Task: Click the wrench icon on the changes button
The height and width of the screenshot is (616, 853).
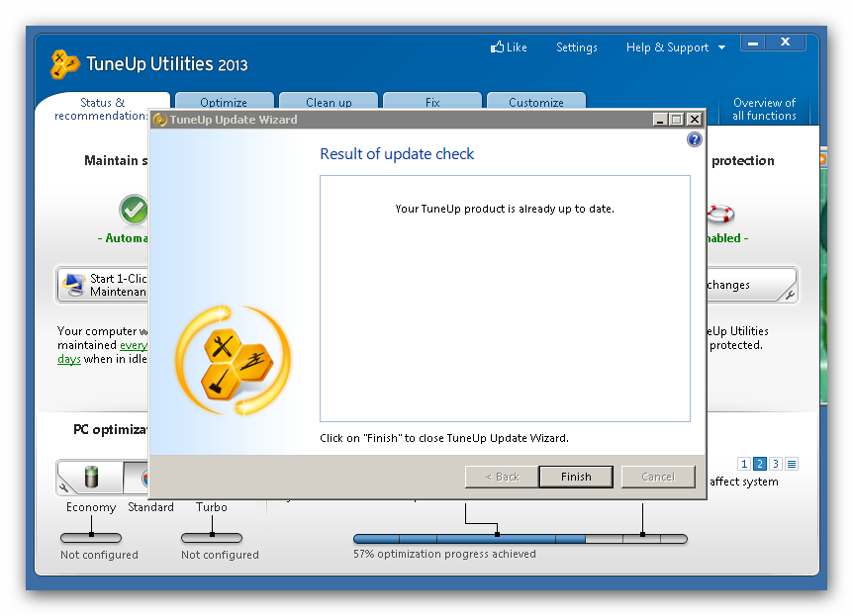Action: click(790, 295)
